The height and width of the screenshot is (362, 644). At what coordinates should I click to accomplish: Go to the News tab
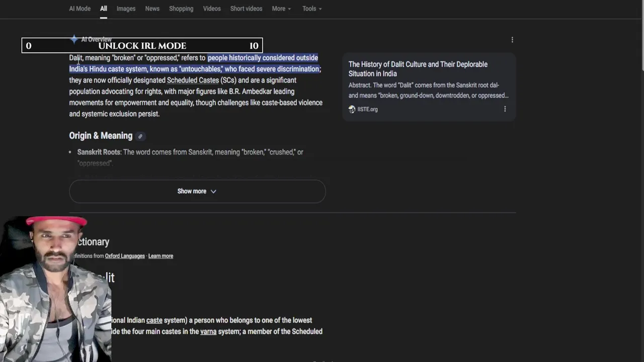coord(152,9)
